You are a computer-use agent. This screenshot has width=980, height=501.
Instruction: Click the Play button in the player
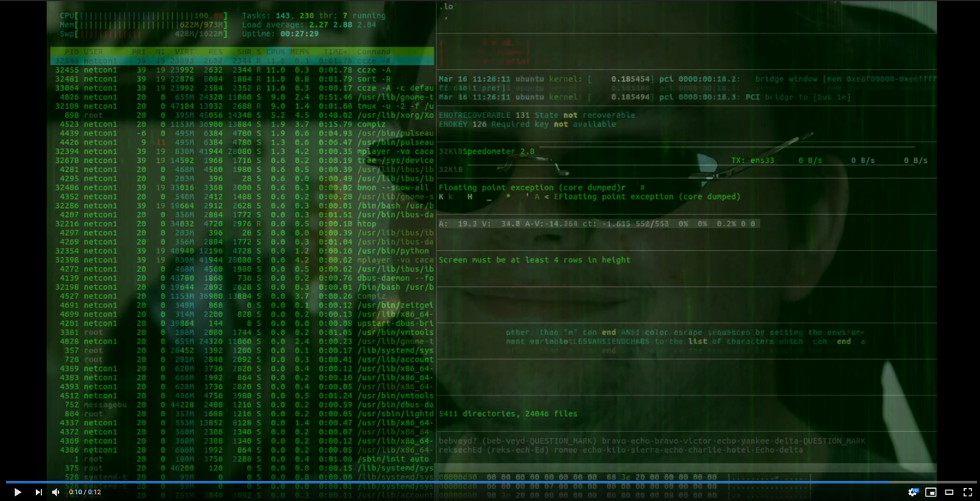coord(18,492)
